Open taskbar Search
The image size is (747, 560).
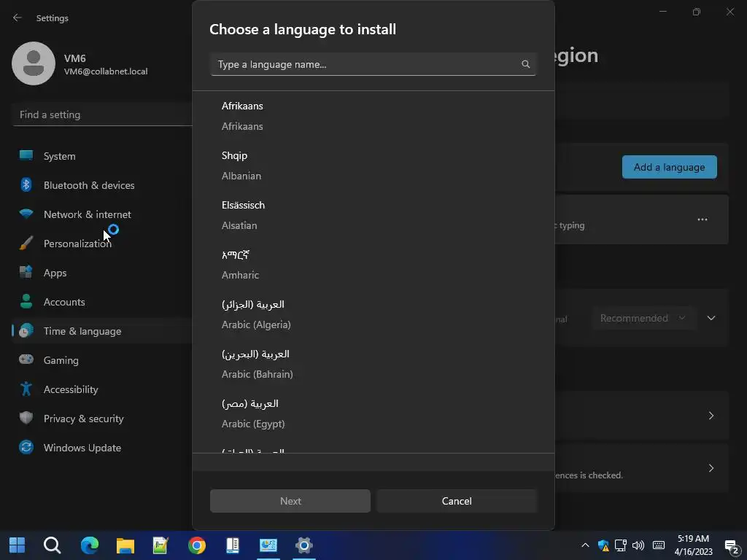pyautogui.click(x=53, y=545)
